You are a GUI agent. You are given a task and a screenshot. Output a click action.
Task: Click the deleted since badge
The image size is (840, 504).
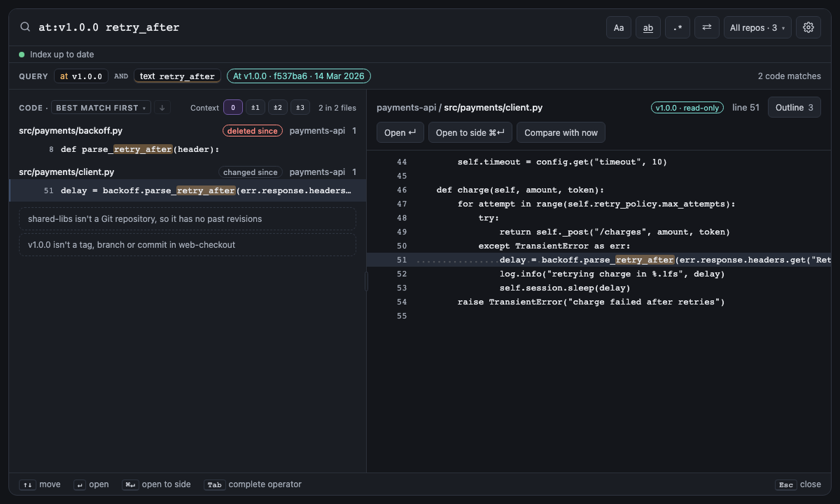pos(252,131)
